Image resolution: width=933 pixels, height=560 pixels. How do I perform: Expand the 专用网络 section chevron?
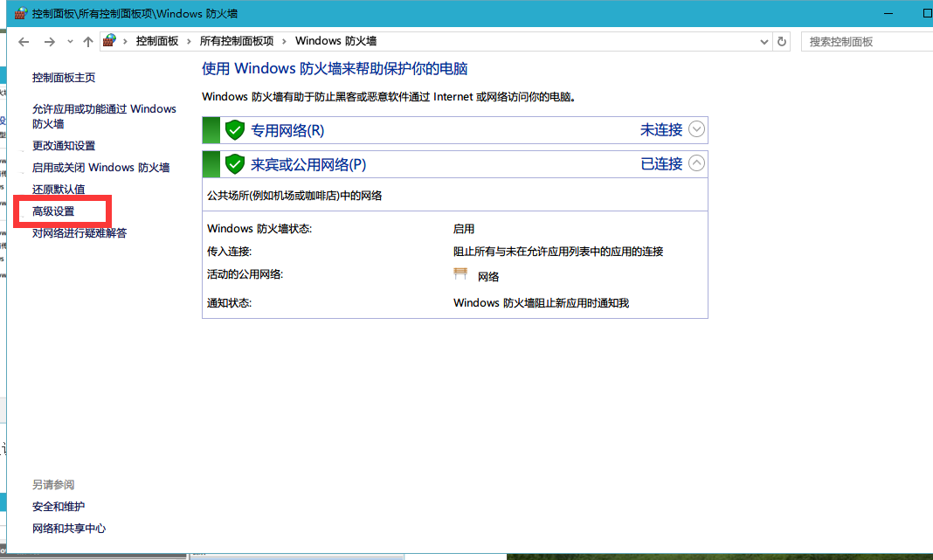click(697, 129)
